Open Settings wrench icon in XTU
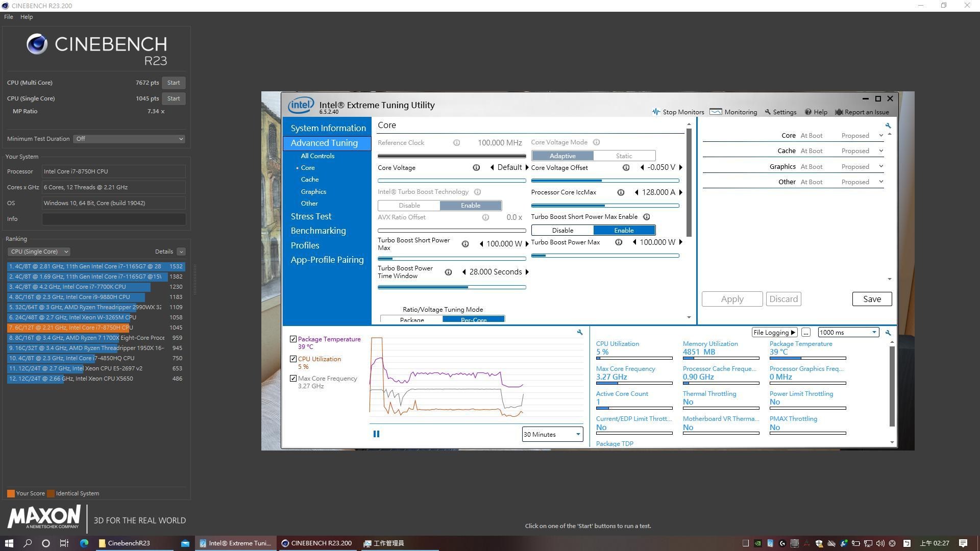The width and height of the screenshot is (980, 551). pos(768,112)
